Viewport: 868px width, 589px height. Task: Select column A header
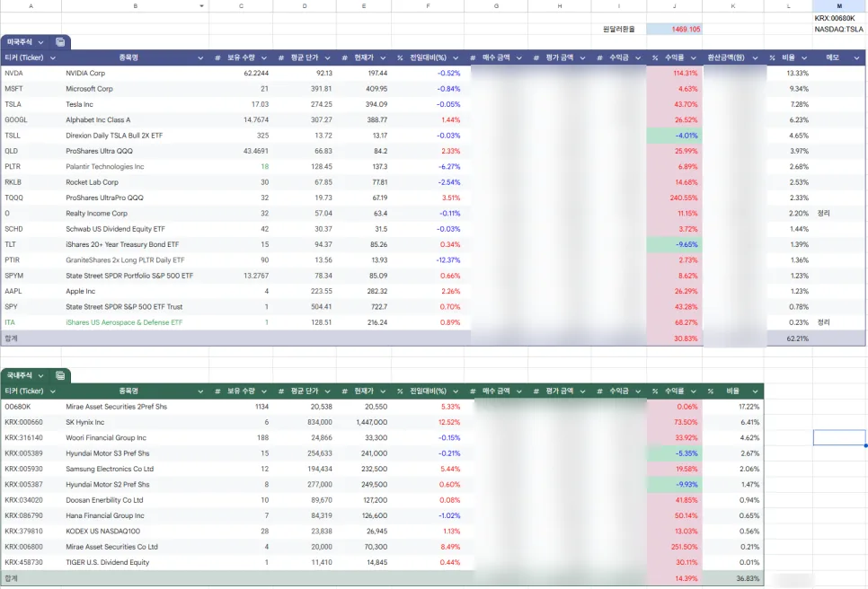(31, 6)
